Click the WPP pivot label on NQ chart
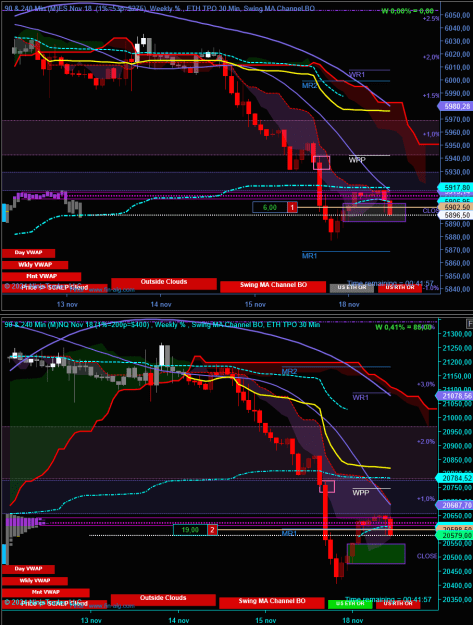This screenshot has width=473, height=625. (361, 493)
